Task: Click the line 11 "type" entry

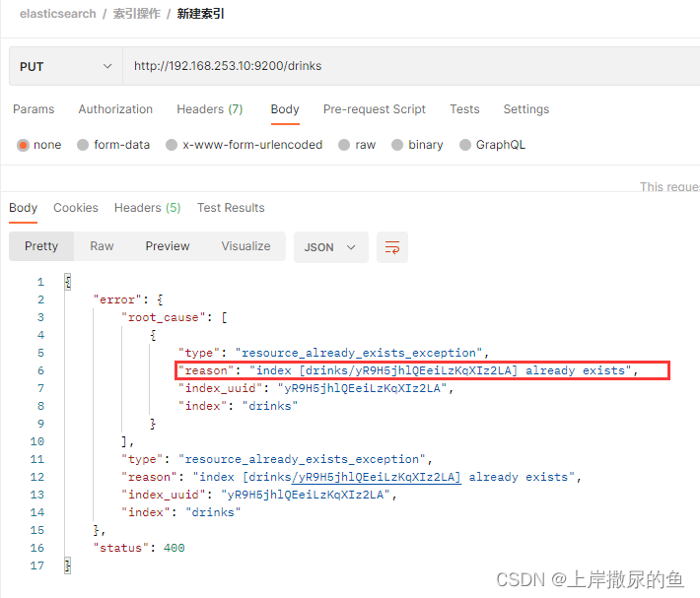Action: [276, 459]
